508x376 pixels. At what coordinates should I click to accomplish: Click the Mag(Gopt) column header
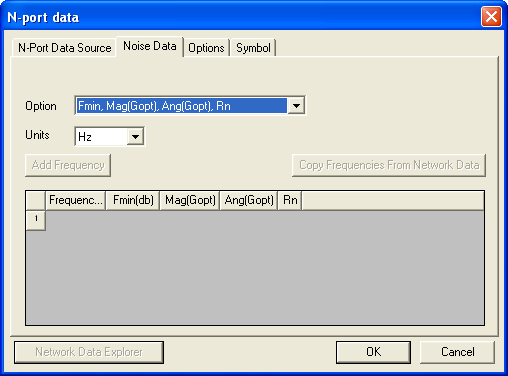(190, 200)
